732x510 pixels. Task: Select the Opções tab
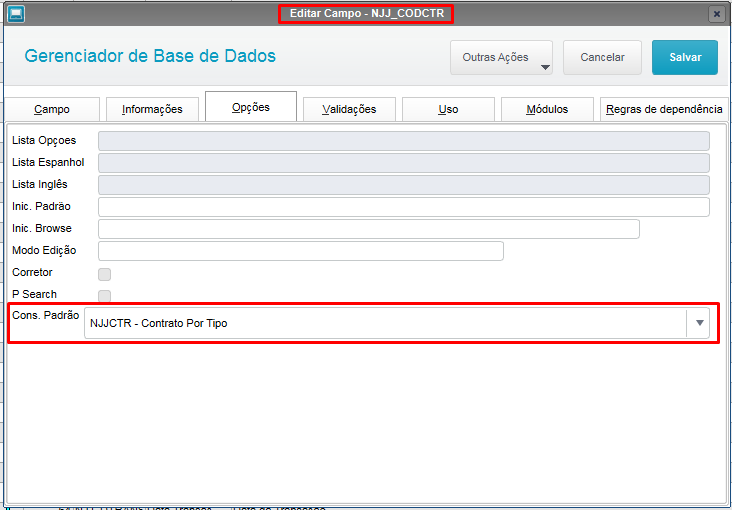pyautogui.click(x=251, y=107)
